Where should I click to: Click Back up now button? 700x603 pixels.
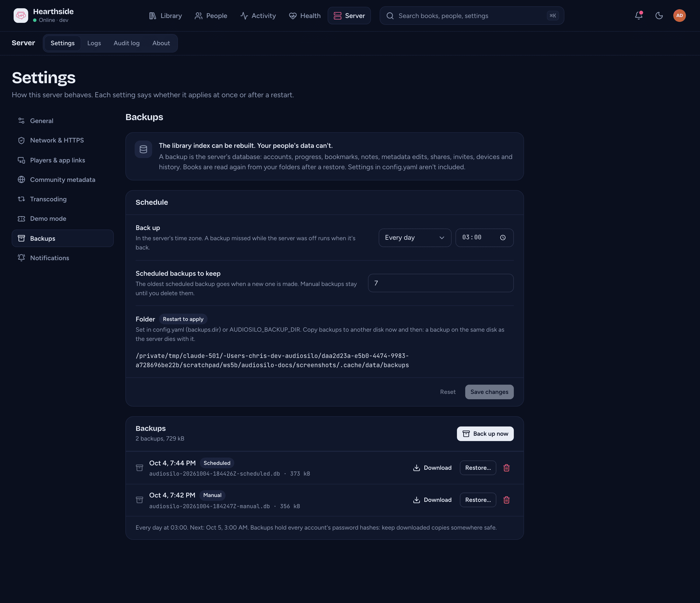(x=485, y=434)
